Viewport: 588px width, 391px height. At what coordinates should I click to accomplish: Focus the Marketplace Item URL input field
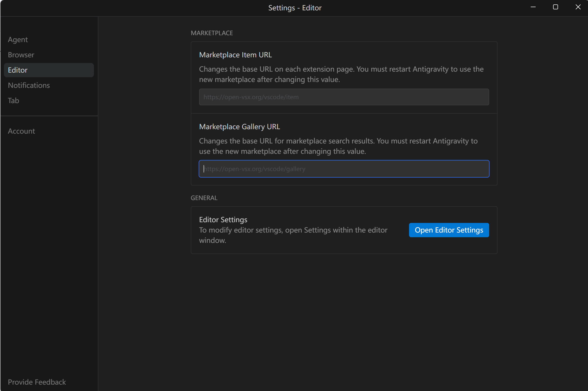344,97
